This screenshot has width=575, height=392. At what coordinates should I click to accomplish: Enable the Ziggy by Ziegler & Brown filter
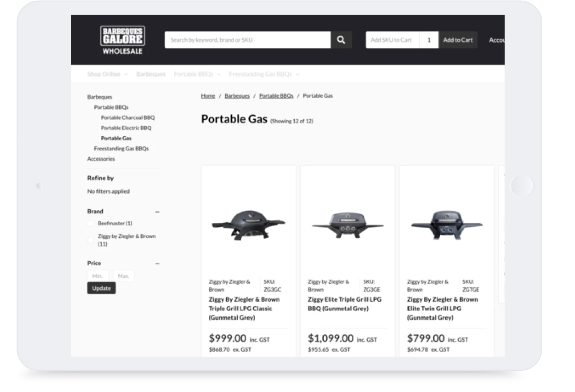pos(90,240)
